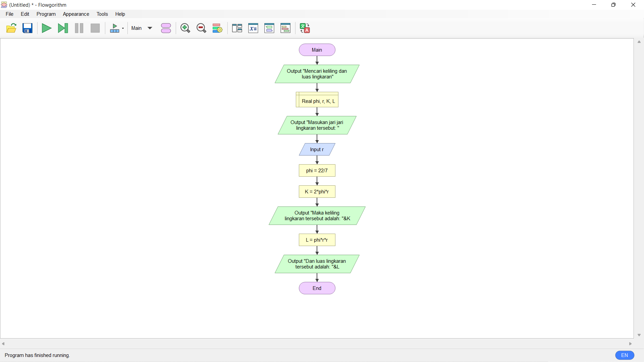Viewport: 644px width, 362px height.
Task: Open the Appearance menu
Action: pos(76,14)
